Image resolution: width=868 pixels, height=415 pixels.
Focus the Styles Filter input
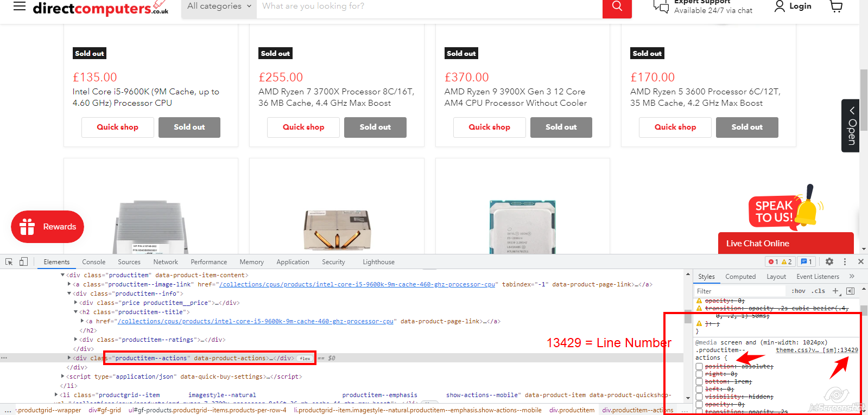tap(740, 291)
